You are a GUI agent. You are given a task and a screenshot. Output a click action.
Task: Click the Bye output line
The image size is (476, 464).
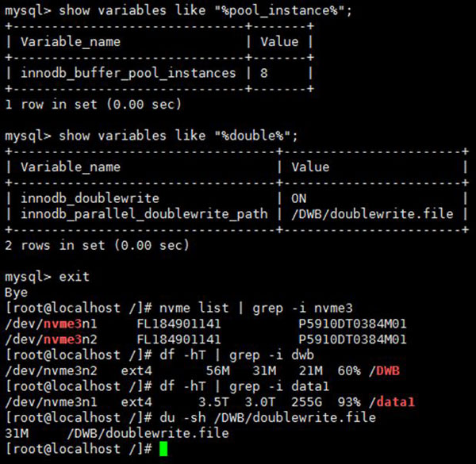[16, 293]
